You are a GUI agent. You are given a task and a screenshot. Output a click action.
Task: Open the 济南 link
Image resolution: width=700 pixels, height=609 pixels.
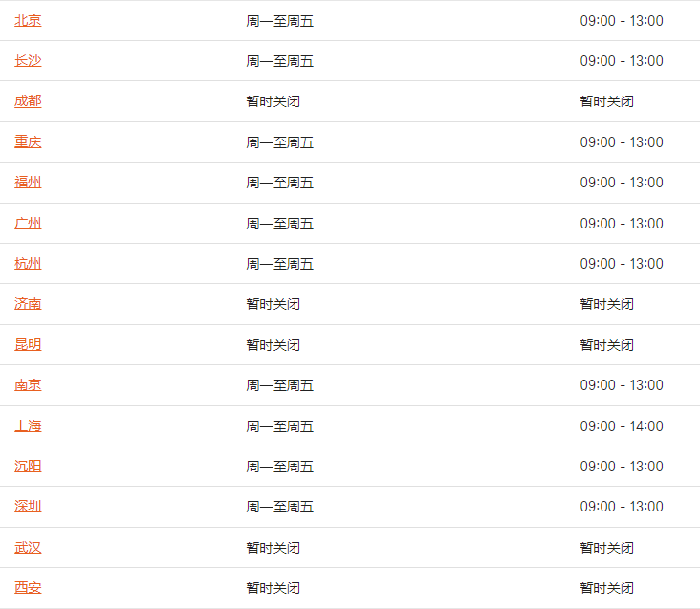(x=28, y=304)
